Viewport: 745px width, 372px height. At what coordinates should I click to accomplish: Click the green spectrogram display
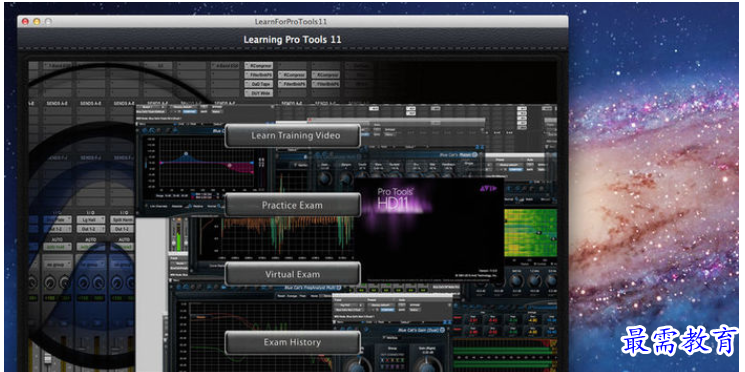click(x=530, y=232)
